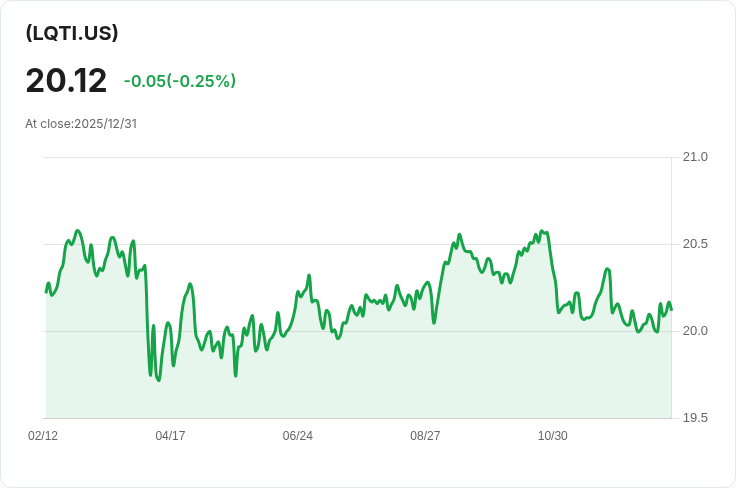Click the final rightmost point of the price line
Image resolution: width=736 pixels, height=488 pixels.
(671, 309)
